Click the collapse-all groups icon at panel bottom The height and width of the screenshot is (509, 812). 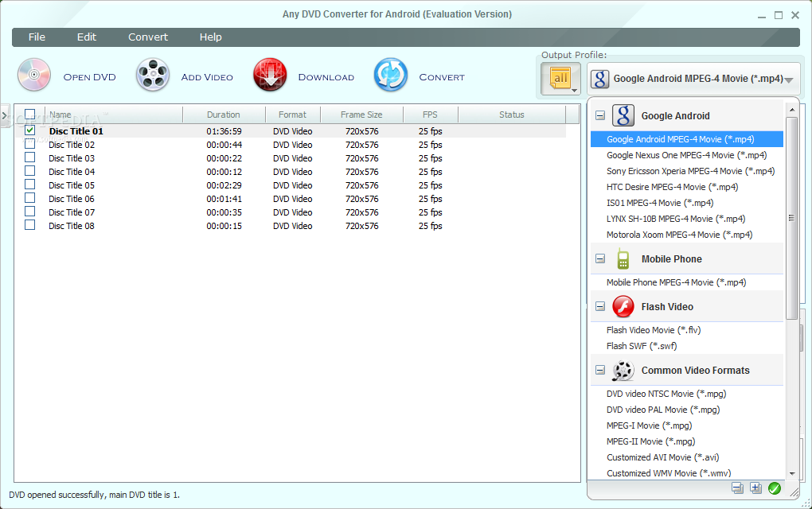point(737,488)
